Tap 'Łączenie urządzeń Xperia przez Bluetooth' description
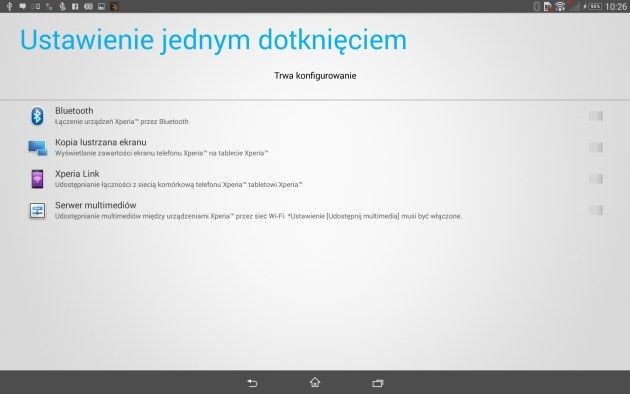Image resolution: width=630 pixels, height=394 pixels. 122,122
